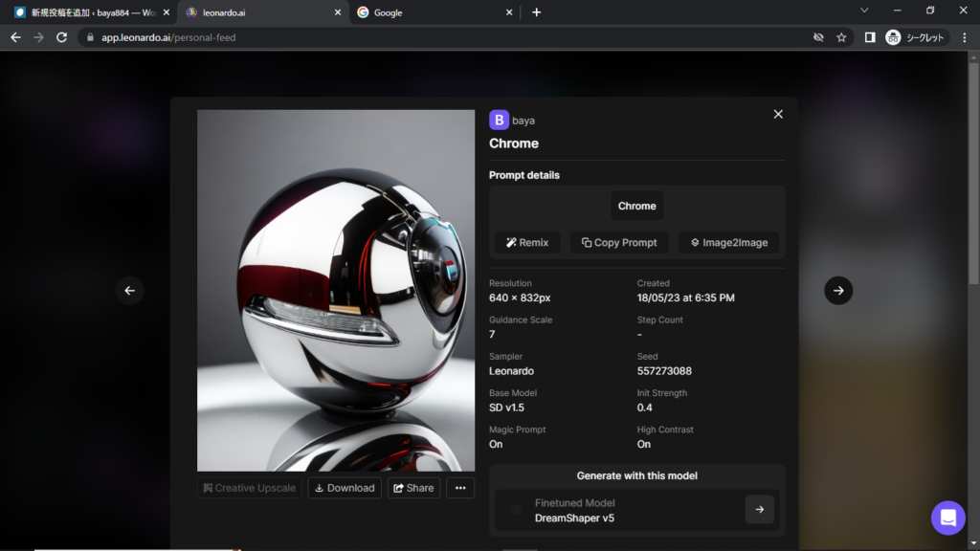This screenshot has width=980, height=551.
Task: Open a new browser tab
Action: pos(536,12)
